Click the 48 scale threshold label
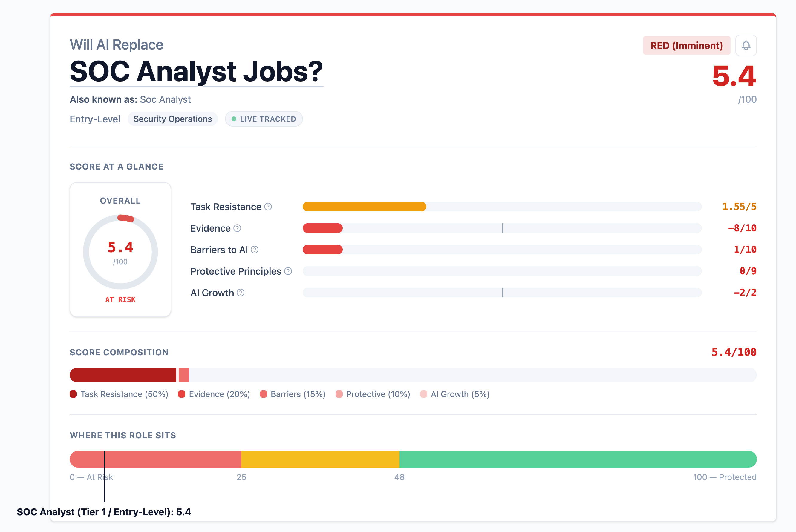The height and width of the screenshot is (532, 796). tap(399, 477)
